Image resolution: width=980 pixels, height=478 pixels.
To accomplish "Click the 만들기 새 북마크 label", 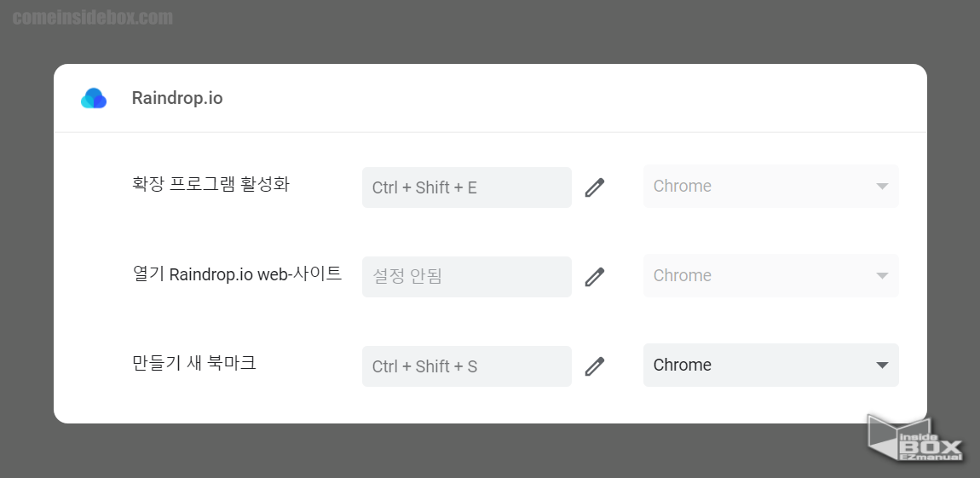I will 194,363.
